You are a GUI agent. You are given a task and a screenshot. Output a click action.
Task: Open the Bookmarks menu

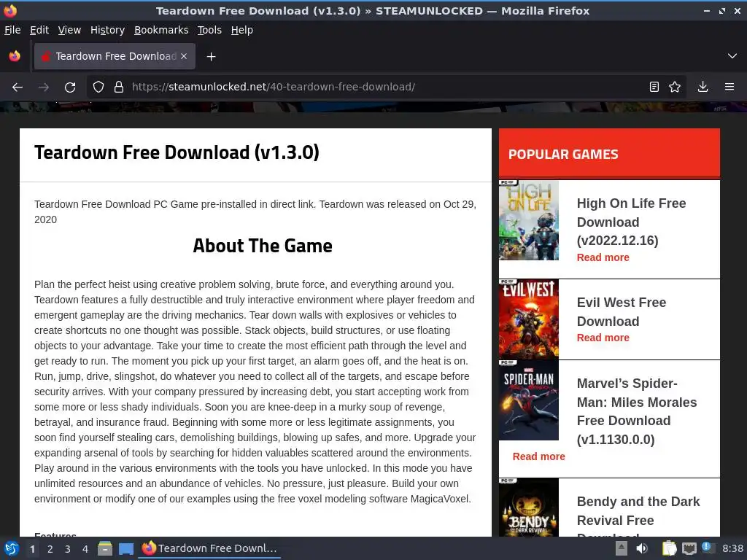tap(161, 30)
